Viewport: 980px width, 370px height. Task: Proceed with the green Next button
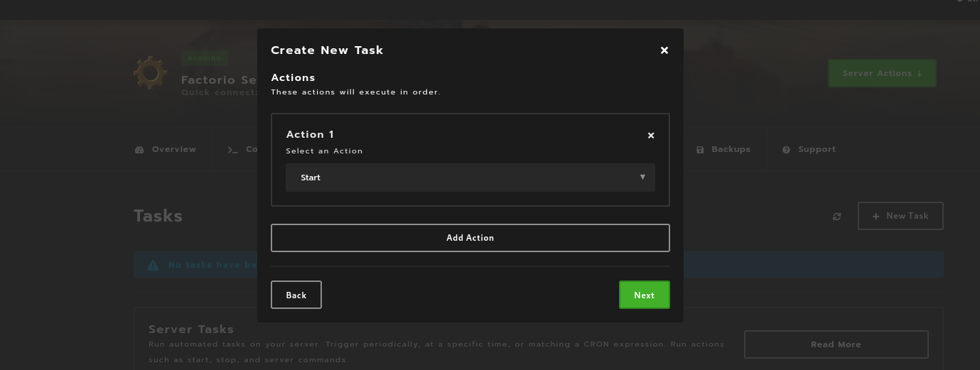click(x=645, y=295)
